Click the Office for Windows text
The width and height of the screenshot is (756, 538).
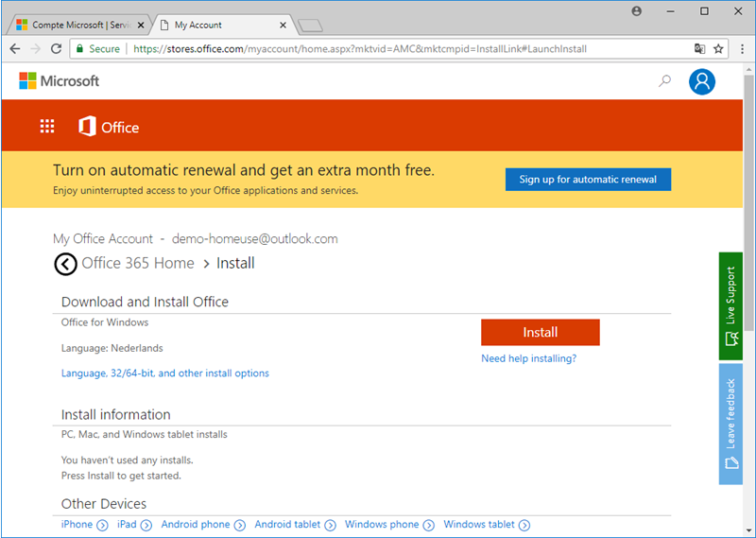pyautogui.click(x=105, y=322)
